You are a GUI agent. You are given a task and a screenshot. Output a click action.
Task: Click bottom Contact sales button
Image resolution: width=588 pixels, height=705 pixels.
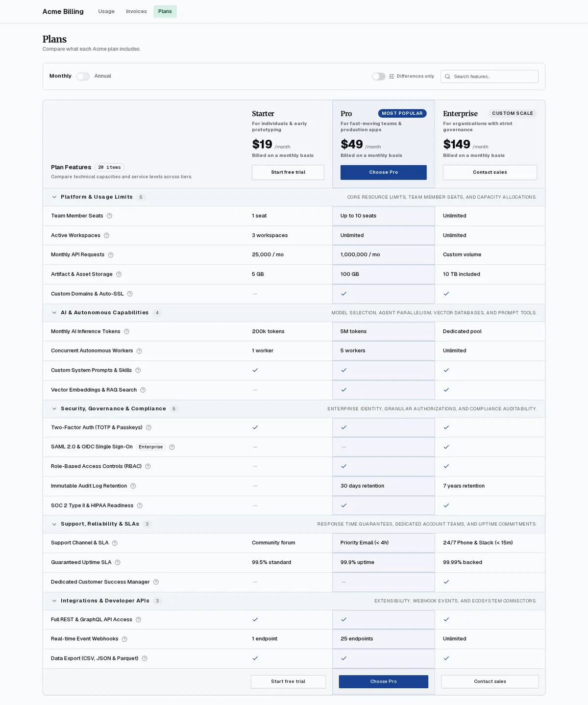pyautogui.click(x=490, y=681)
